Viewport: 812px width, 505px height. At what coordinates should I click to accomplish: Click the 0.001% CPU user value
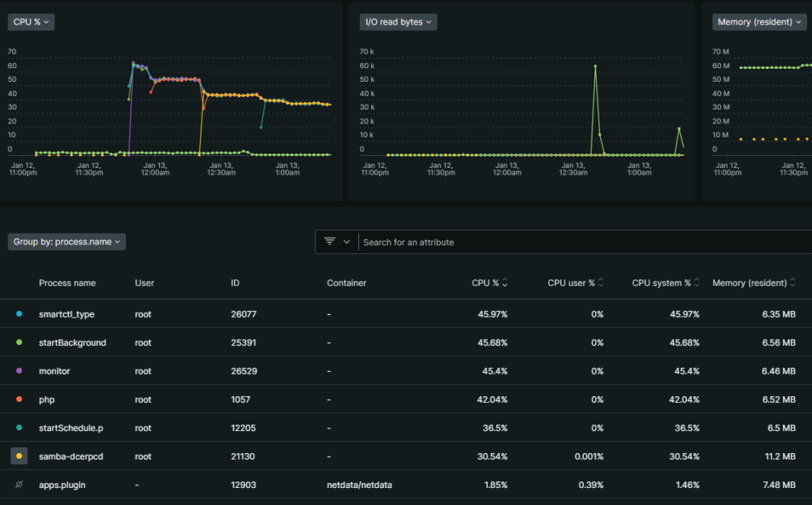pos(589,456)
